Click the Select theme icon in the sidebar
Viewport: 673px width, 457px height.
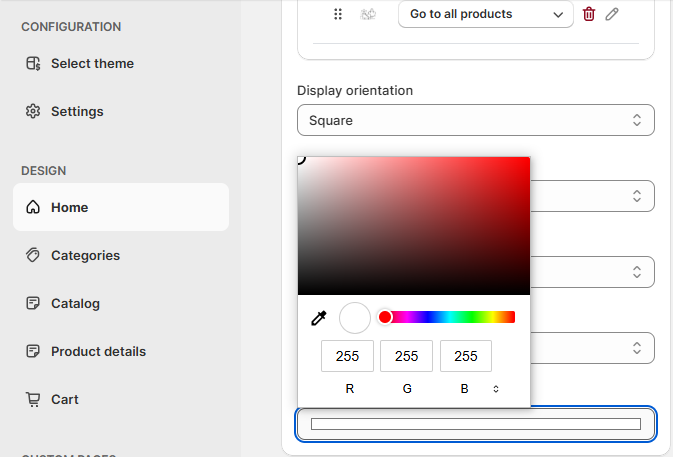click(x=33, y=64)
